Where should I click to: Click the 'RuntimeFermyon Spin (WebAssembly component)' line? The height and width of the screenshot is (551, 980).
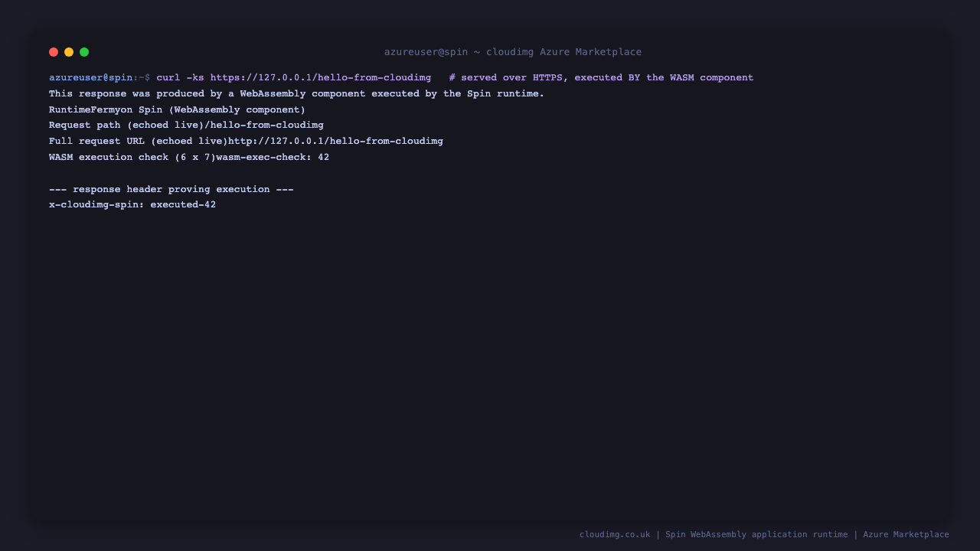(x=178, y=109)
